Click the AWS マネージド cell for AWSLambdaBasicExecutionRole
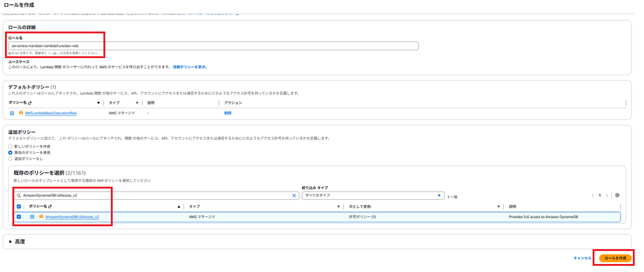This screenshot has width=644, height=272. (122, 113)
